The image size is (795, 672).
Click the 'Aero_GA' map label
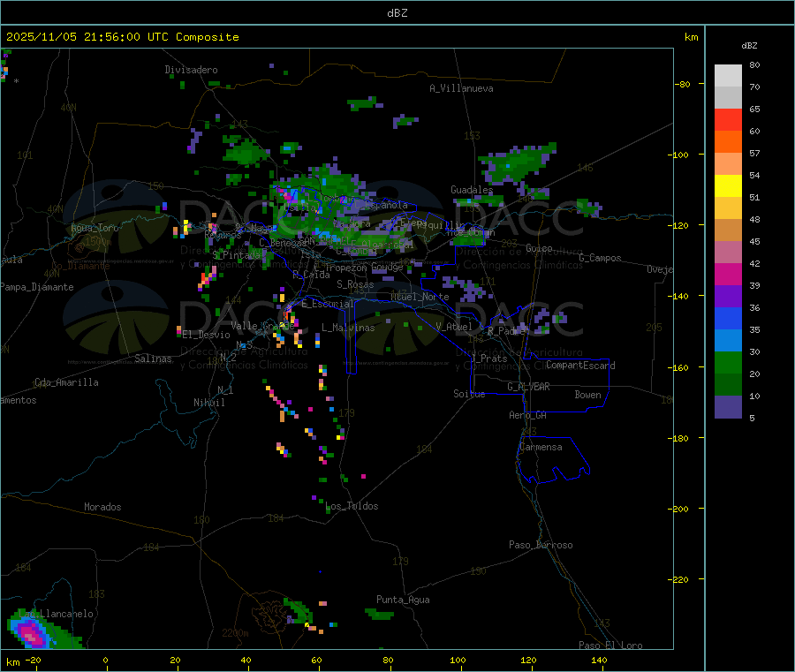pyautogui.click(x=528, y=415)
